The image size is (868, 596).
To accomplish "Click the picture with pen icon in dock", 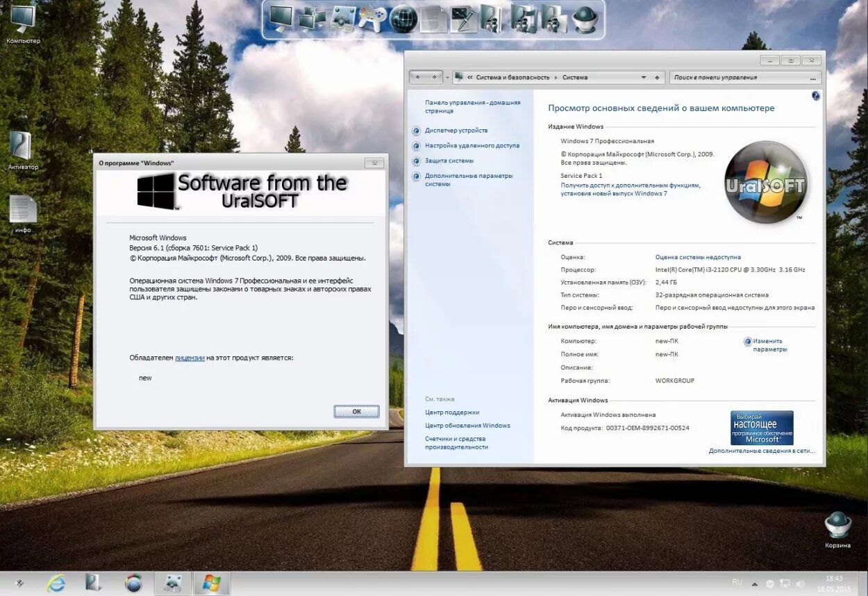I will click(x=463, y=19).
